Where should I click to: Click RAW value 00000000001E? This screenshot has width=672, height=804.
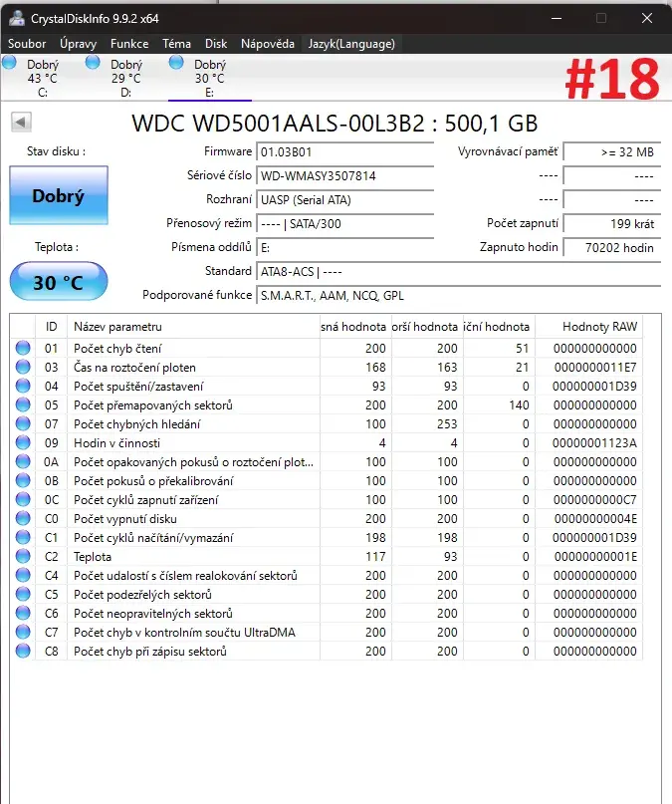pos(595,557)
